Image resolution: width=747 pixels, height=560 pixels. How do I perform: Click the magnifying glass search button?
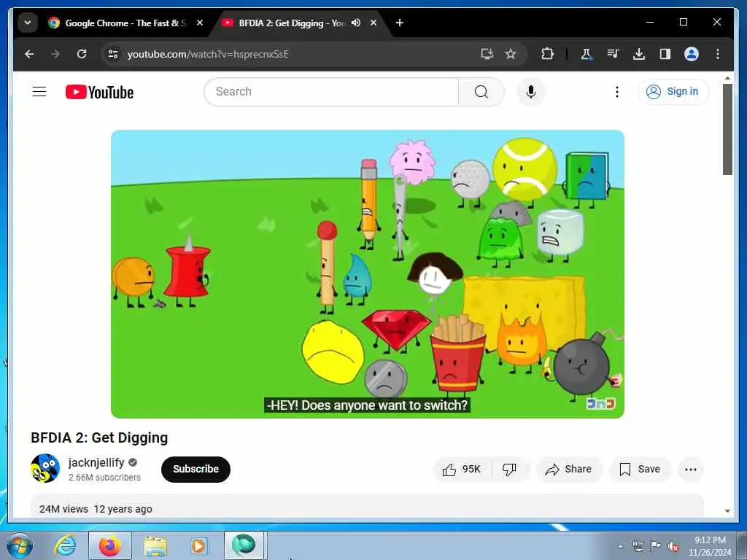click(x=481, y=91)
